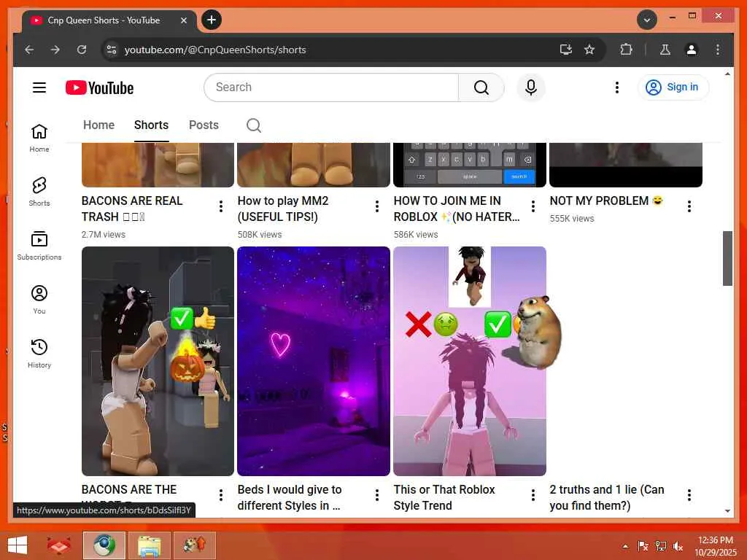Reload the page

pos(82,50)
